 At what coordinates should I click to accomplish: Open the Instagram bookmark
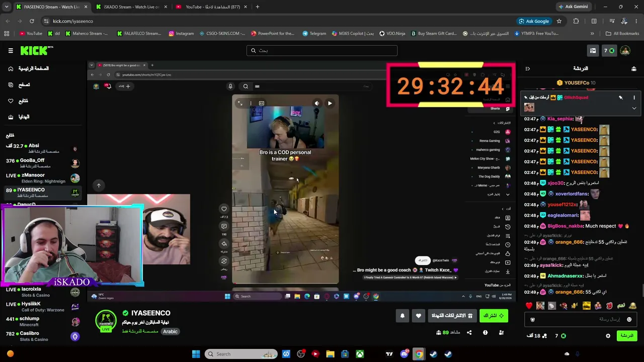tap(181, 34)
